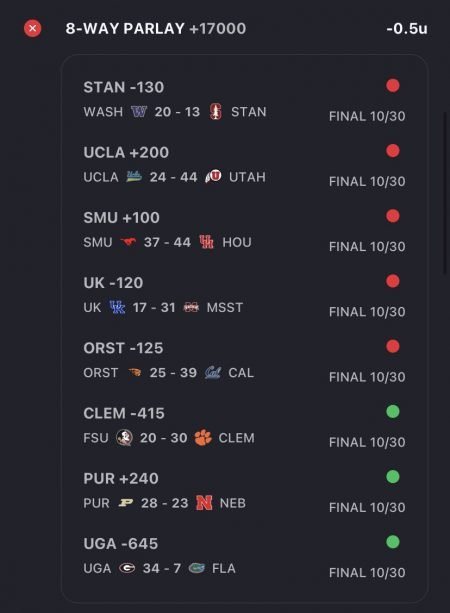Click the Clemson tiger paw logo
This screenshot has height=613, width=450.
[203, 437]
